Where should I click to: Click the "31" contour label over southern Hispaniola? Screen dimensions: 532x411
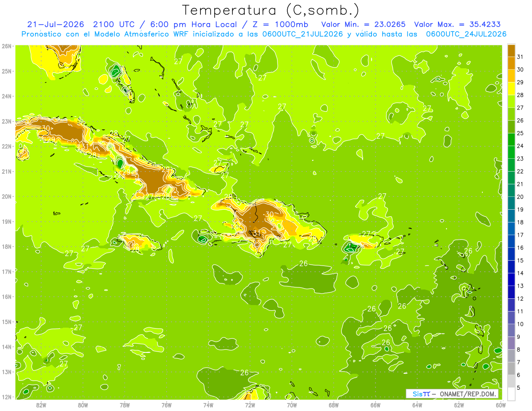pyautogui.click(x=257, y=233)
